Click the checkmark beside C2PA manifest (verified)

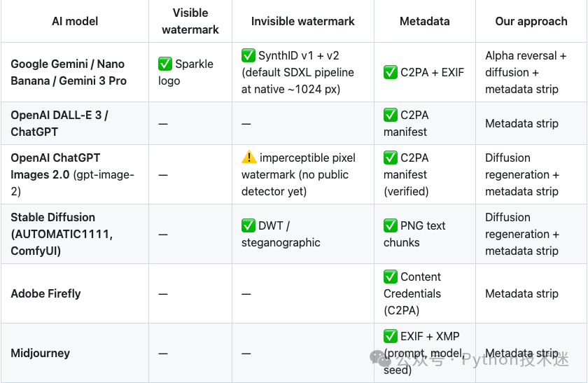[x=391, y=158]
